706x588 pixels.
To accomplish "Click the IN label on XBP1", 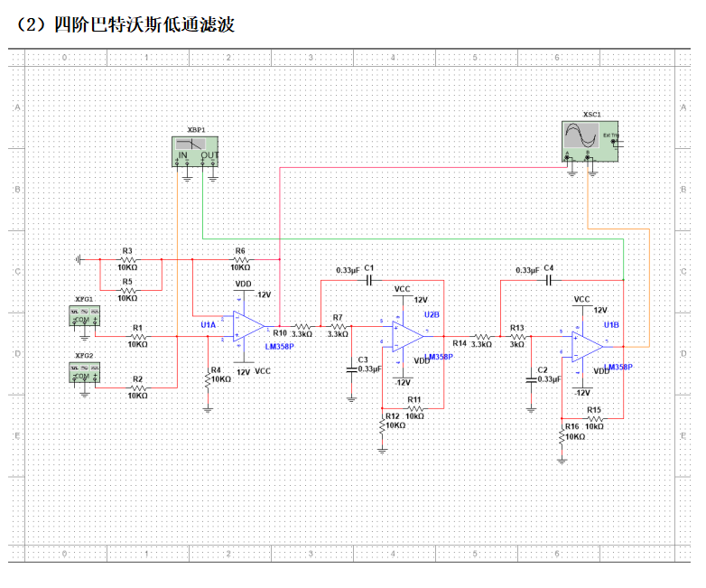I will (x=182, y=155).
